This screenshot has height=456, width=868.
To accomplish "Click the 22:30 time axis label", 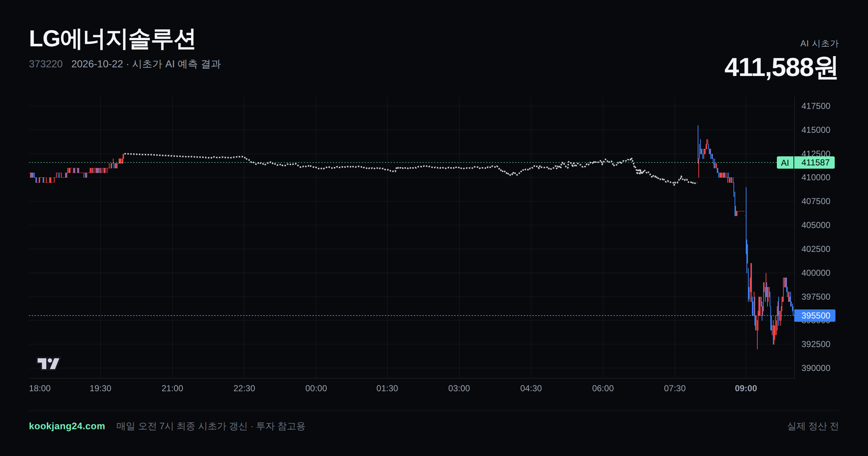I will [x=244, y=388].
